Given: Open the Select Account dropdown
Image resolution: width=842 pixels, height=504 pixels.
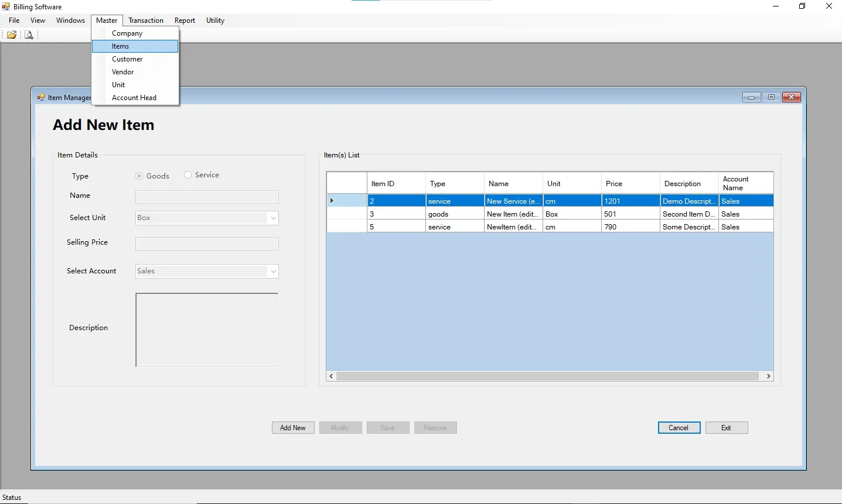Looking at the screenshot, I should coord(273,272).
